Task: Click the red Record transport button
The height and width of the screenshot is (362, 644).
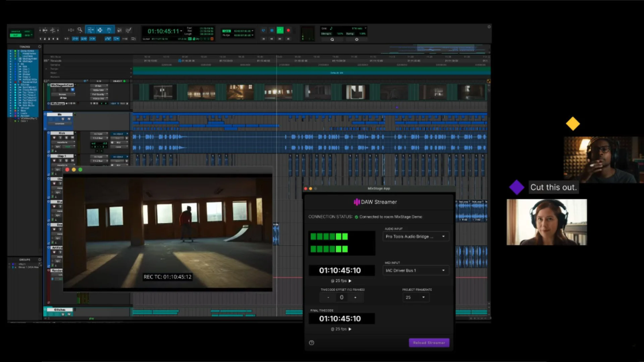Action: coord(288,31)
